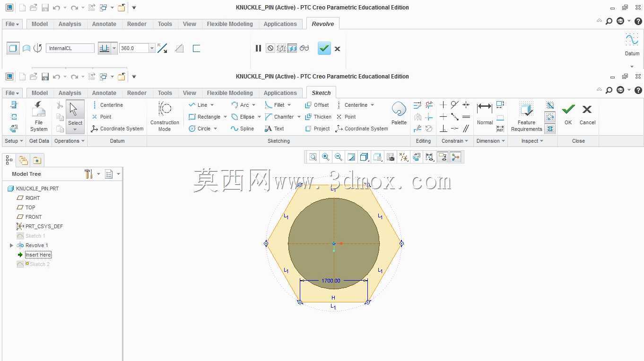644x361 pixels.
Task: Toggle Construction Mode
Action: (x=165, y=116)
